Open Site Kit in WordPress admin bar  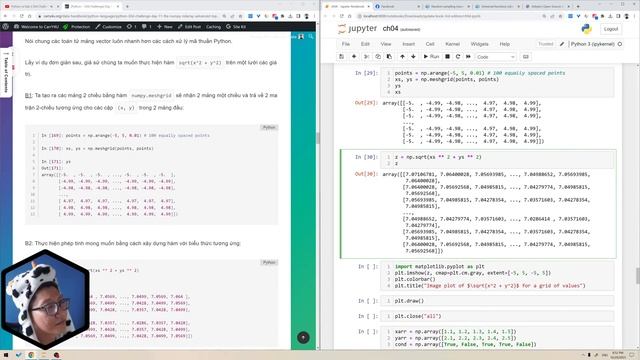click(236, 27)
